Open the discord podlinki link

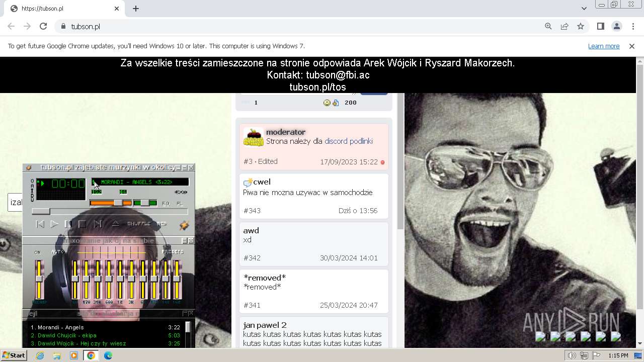point(349,141)
